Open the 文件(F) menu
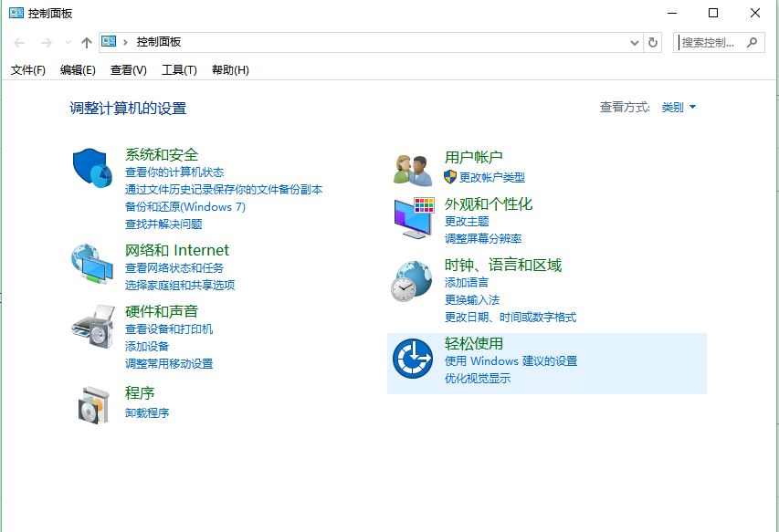This screenshot has width=779, height=532. [x=28, y=70]
